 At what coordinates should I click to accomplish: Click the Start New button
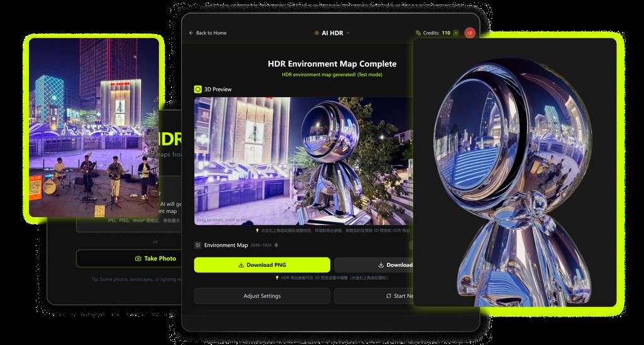click(x=374, y=296)
